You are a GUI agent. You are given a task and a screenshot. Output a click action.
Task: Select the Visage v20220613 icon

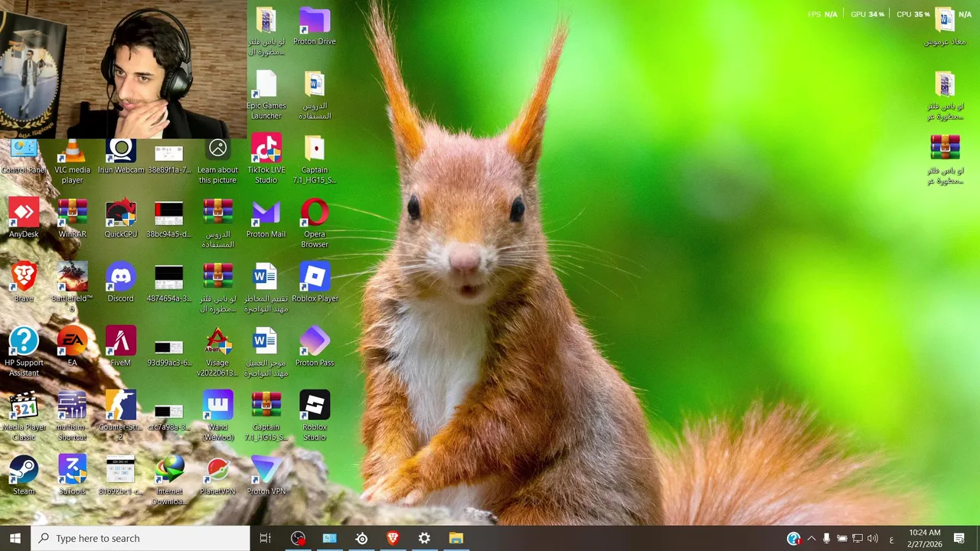(217, 352)
